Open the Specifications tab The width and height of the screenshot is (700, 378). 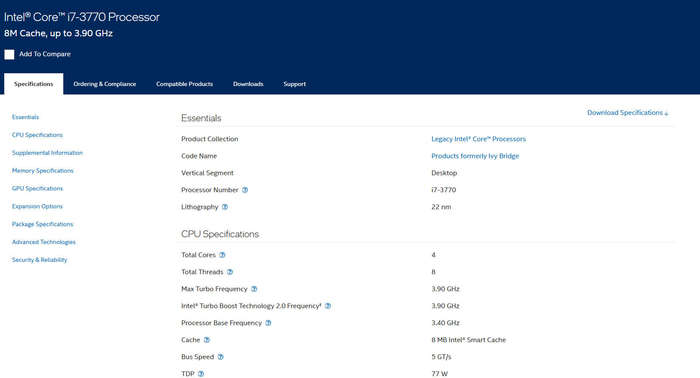tap(33, 84)
